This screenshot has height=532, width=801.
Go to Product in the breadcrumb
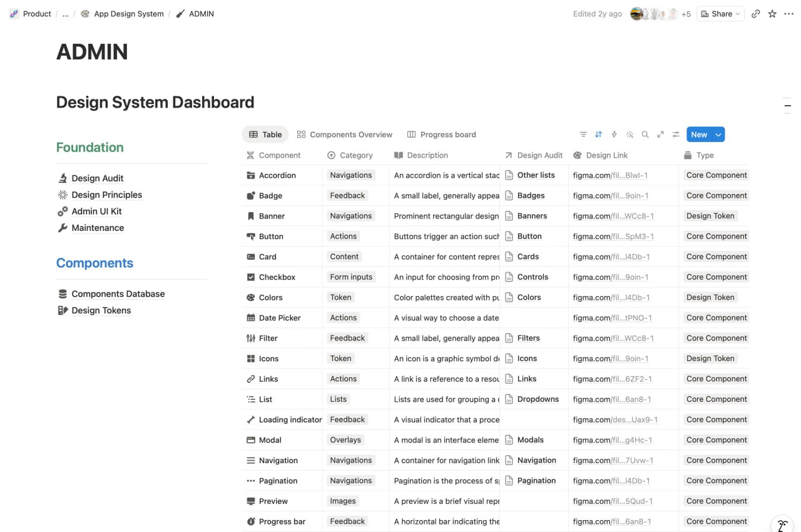pyautogui.click(x=31, y=14)
